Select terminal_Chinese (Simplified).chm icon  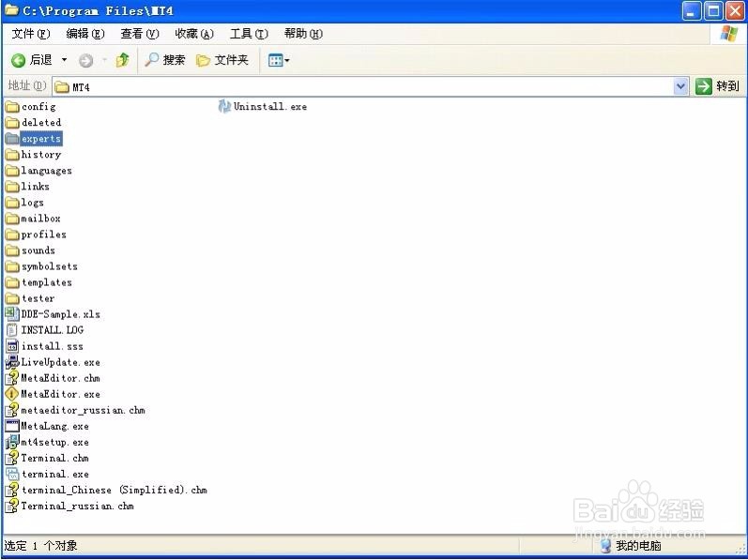click(12, 490)
